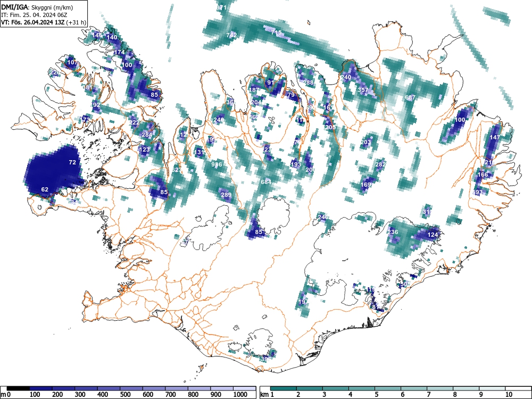Click the map value '687' in the northeast
532x399 pixels.
point(410,97)
